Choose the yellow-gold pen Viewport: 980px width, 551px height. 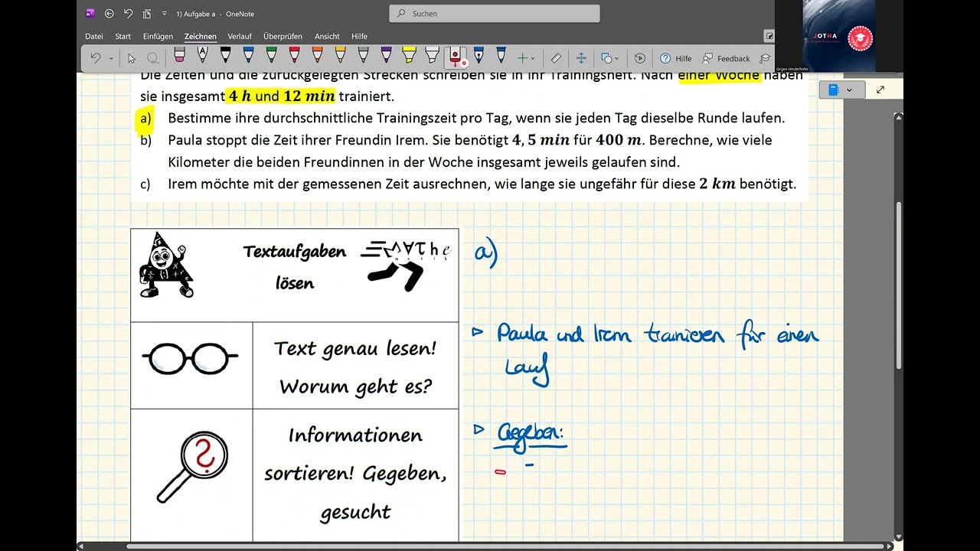click(x=340, y=55)
